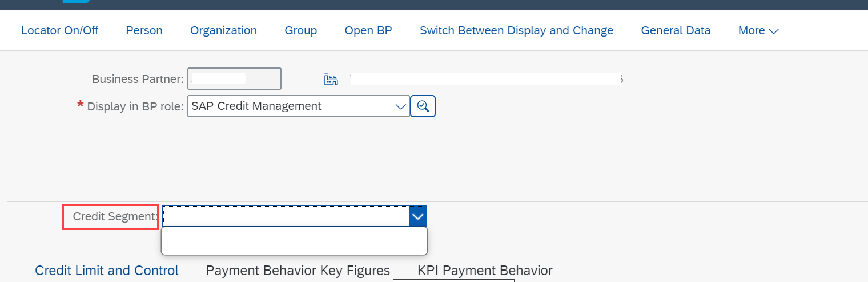Switch to Payment Behavior Key Figures tab
This screenshot has height=282, width=868.
coord(298,271)
